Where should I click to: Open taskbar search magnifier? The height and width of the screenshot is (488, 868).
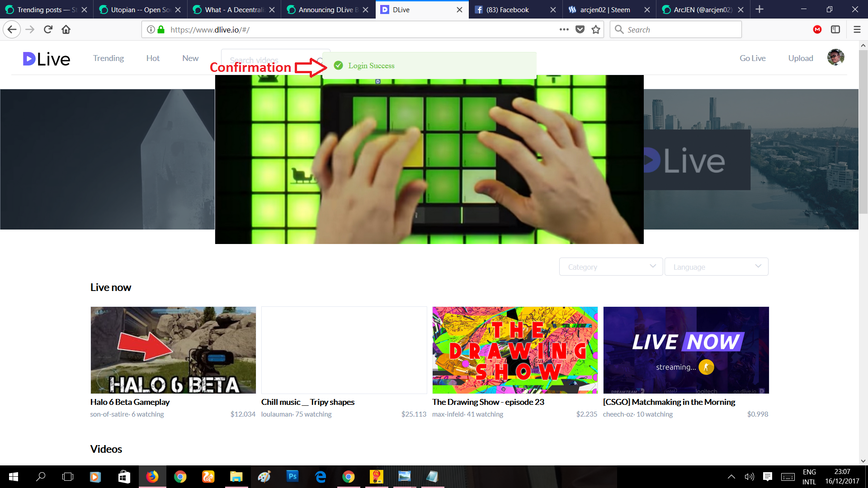tap(41, 477)
